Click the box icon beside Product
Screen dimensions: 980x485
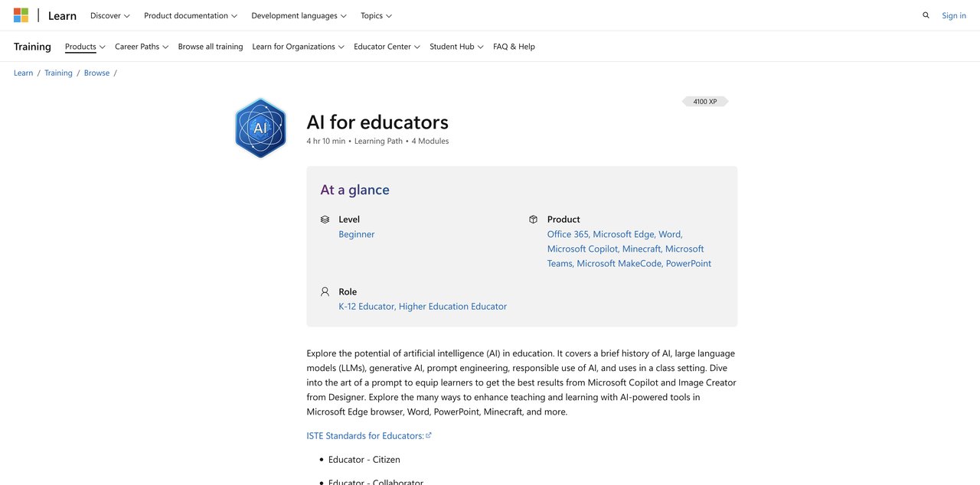pyautogui.click(x=533, y=219)
